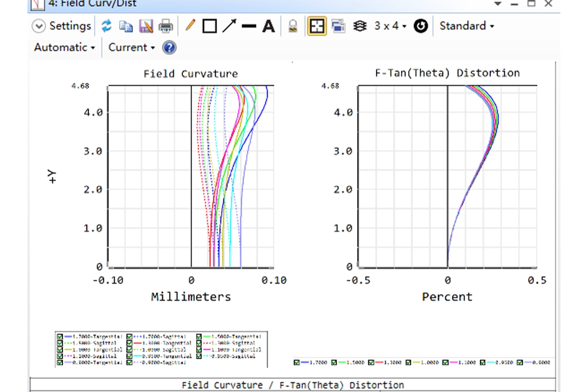Image resolution: width=588 pixels, height=392 pixels.
Task: Select the arrow drawing tool
Action: coord(229,26)
